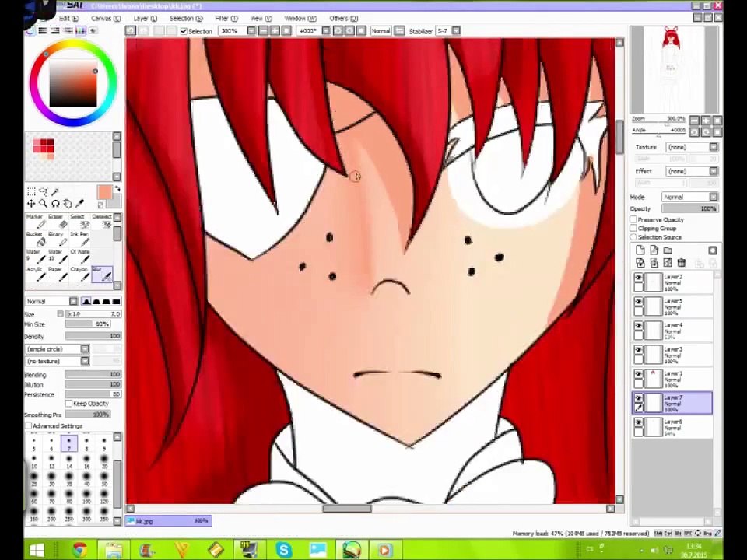Open the Stabilizer level dropdown
The height and width of the screenshot is (560, 747).
click(456, 31)
